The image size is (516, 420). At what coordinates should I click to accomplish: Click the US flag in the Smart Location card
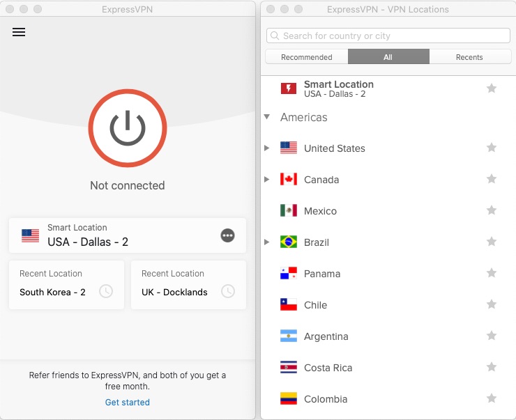30,235
